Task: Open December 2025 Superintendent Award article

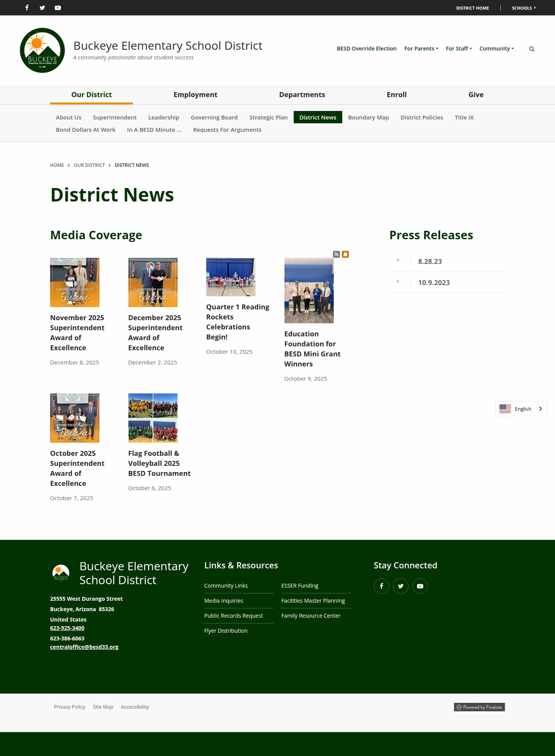Action: tap(155, 333)
